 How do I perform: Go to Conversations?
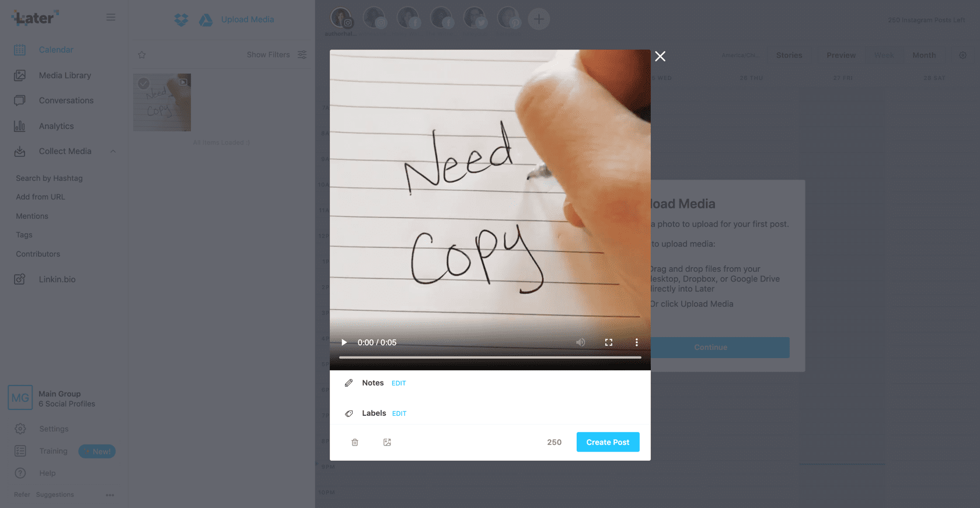[66, 100]
